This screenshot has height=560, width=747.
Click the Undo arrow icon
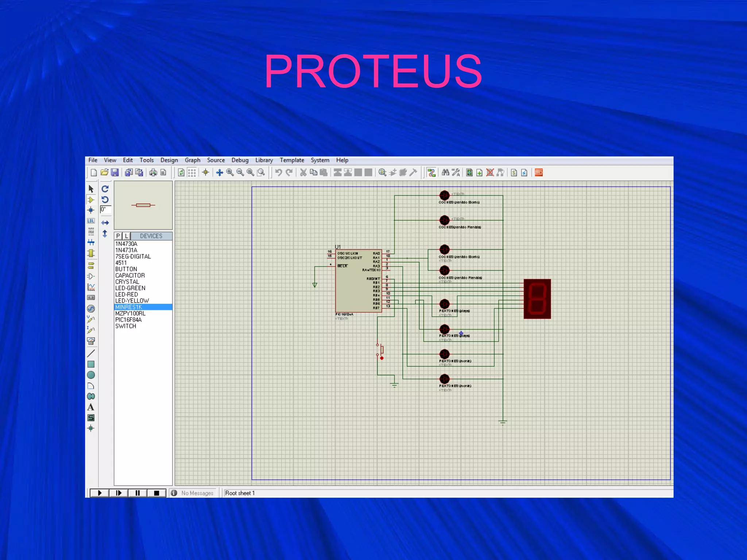279,172
